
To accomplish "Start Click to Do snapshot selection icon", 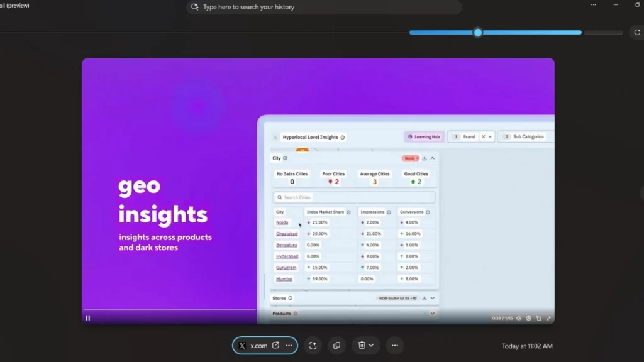I will (x=313, y=346).
